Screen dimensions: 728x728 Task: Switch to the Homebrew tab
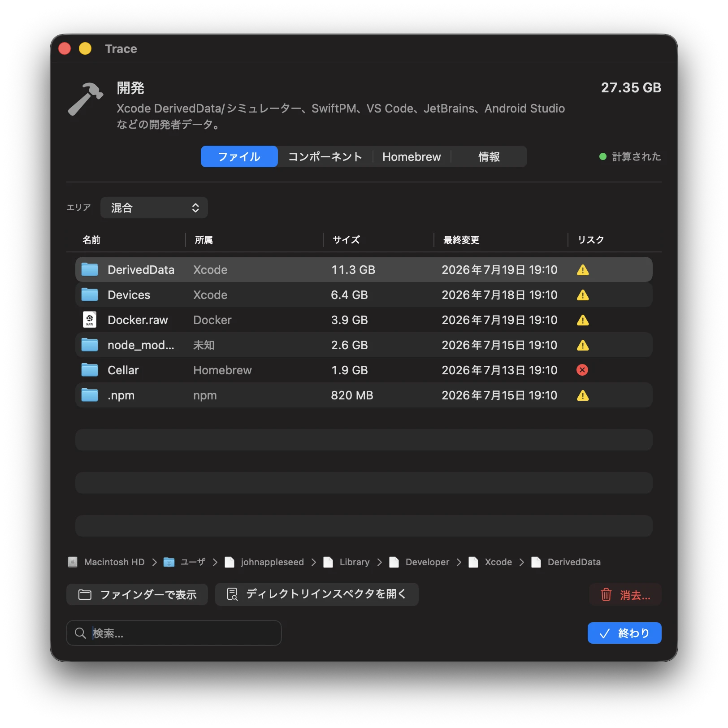(x=412, y=156)
